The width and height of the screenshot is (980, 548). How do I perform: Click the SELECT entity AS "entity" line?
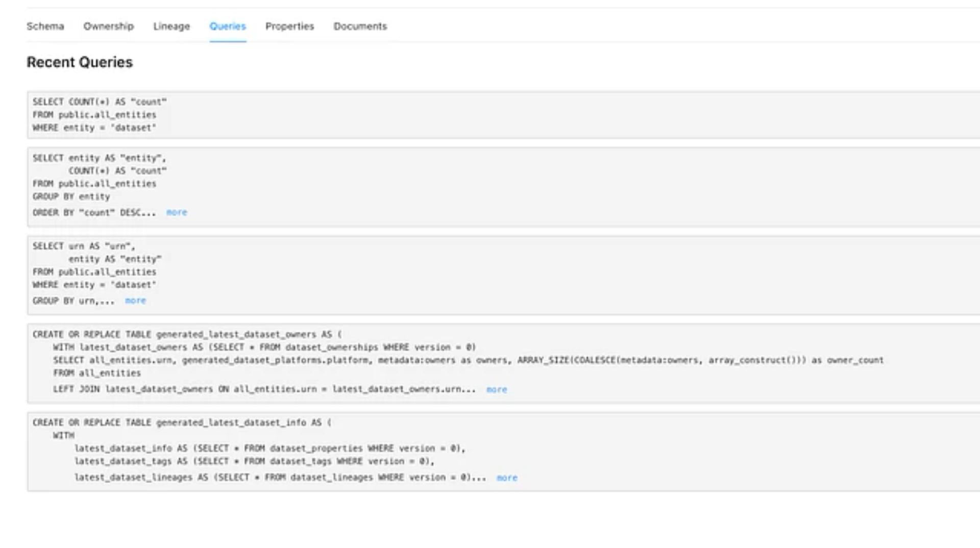pos(100,158)
